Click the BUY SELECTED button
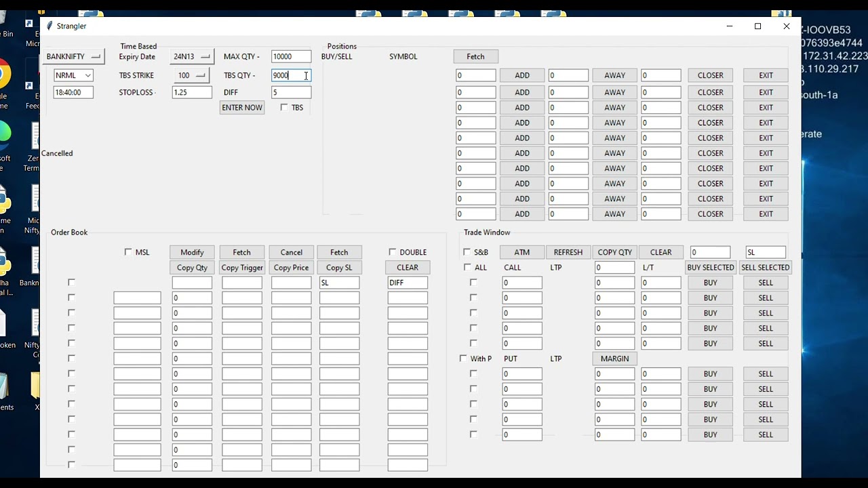 pos(710,268)
